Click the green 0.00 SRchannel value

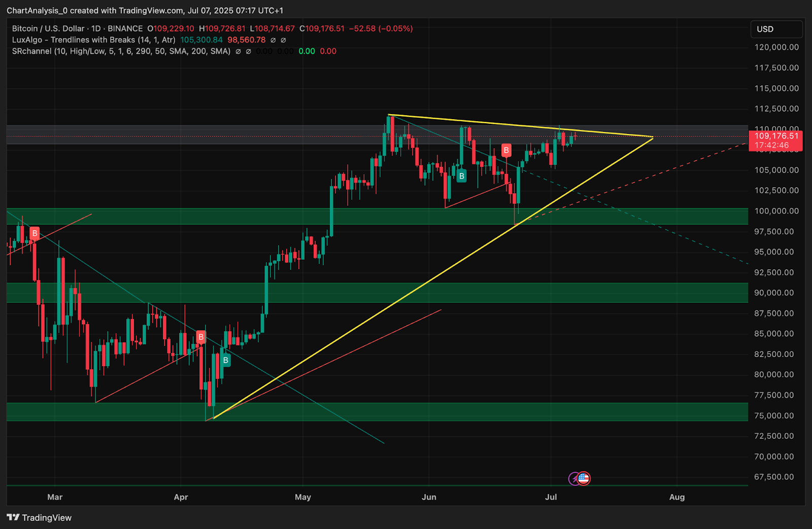click(307, 51)
